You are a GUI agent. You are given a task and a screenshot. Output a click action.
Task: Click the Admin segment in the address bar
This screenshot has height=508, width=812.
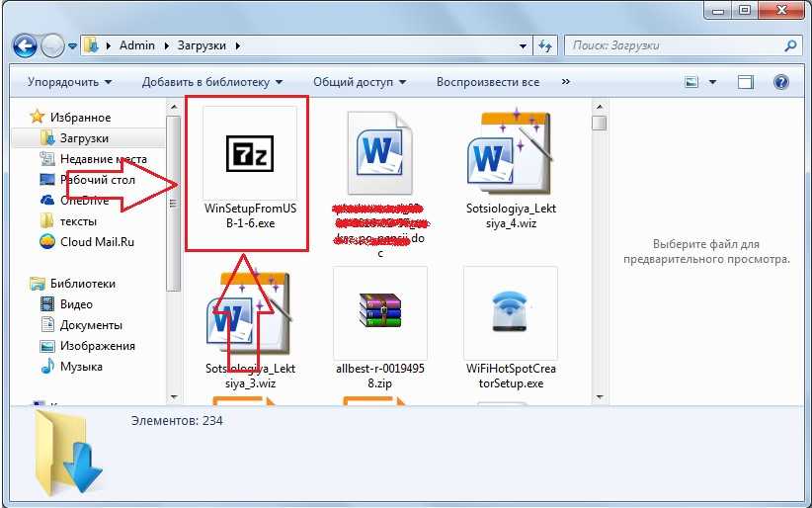pos(136,45)
